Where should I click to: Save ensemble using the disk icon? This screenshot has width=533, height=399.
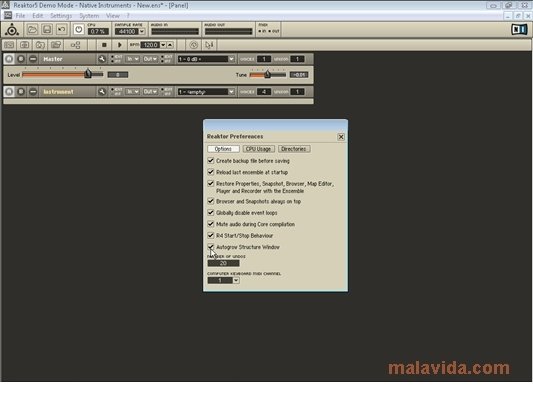tap(47, 30)
